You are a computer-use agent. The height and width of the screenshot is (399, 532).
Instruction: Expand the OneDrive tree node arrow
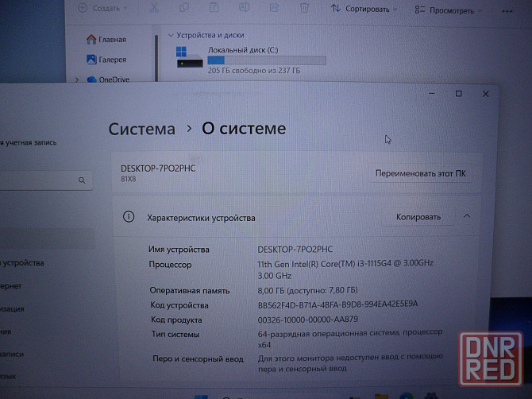pos(77,79)
